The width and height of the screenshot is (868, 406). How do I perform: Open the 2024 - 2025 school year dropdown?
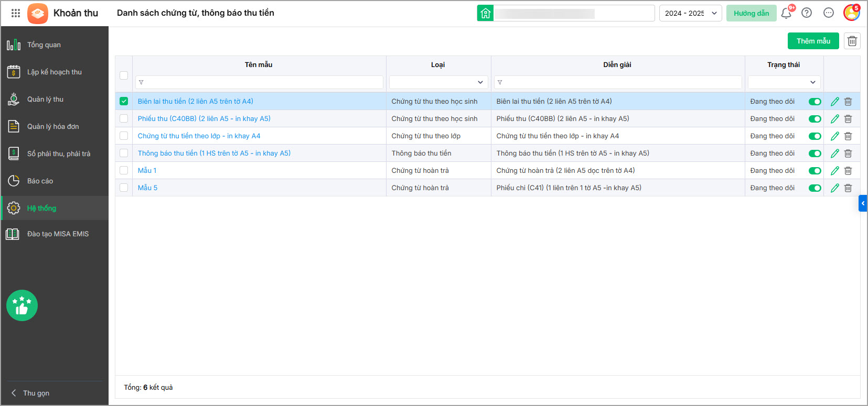tap(691, 13)
